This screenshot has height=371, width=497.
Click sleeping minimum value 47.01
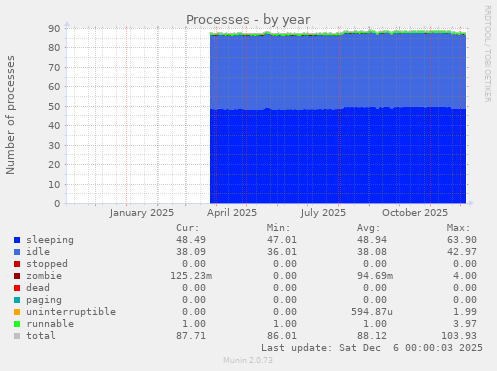[282, 240]
